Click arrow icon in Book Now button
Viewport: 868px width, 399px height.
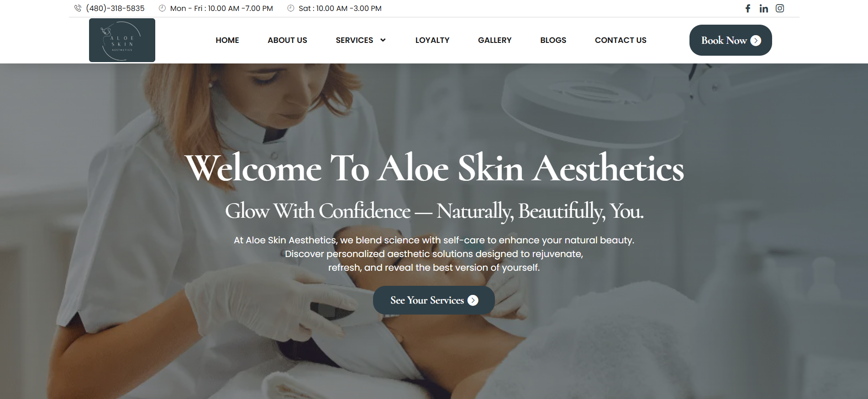(756, 41)
